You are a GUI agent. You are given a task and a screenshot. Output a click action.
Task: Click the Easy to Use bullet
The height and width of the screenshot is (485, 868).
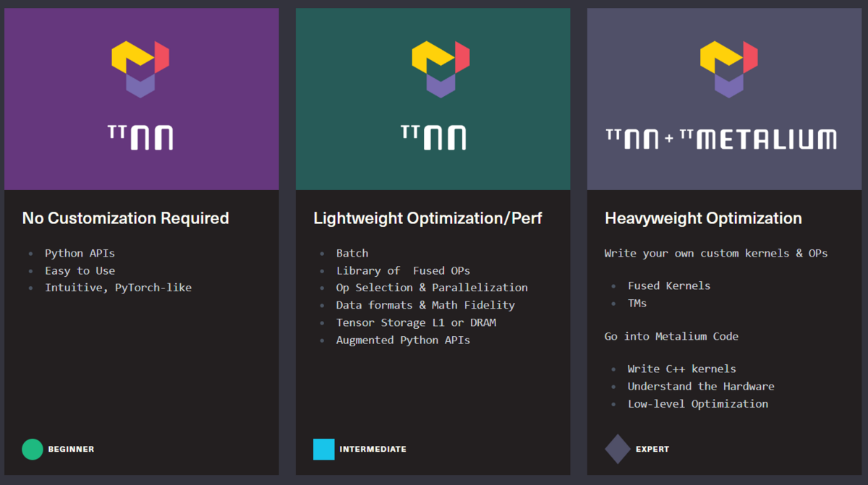click(80, 271)
